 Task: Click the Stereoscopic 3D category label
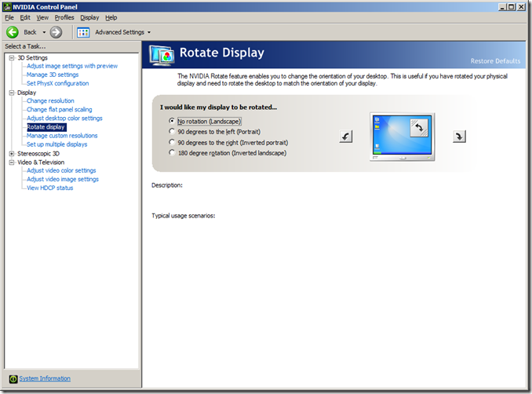click(38, 154)
